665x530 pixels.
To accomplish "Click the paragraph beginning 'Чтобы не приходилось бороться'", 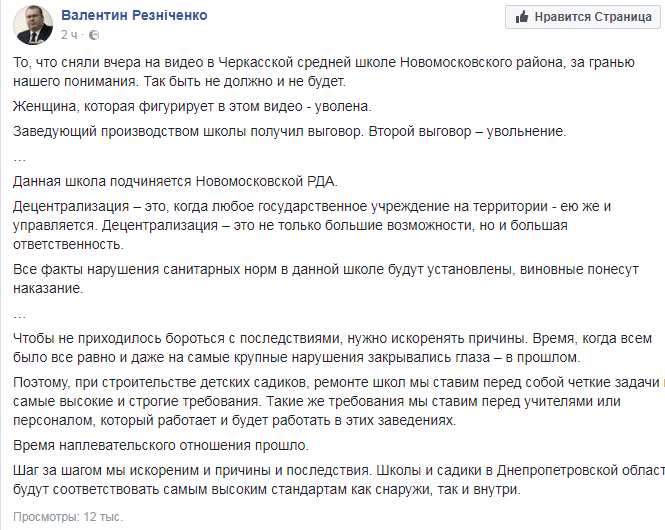I will (330, 346).
